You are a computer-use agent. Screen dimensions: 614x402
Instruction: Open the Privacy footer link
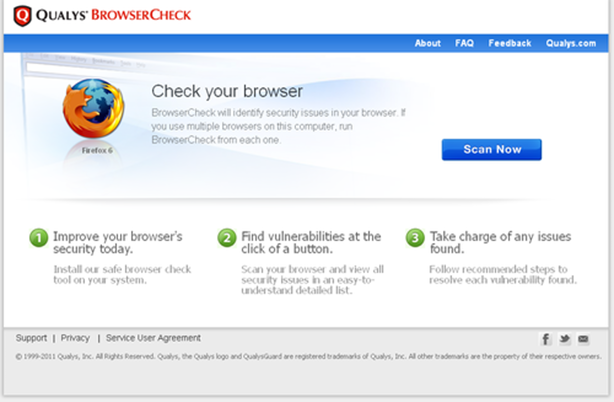coord(75,338)
